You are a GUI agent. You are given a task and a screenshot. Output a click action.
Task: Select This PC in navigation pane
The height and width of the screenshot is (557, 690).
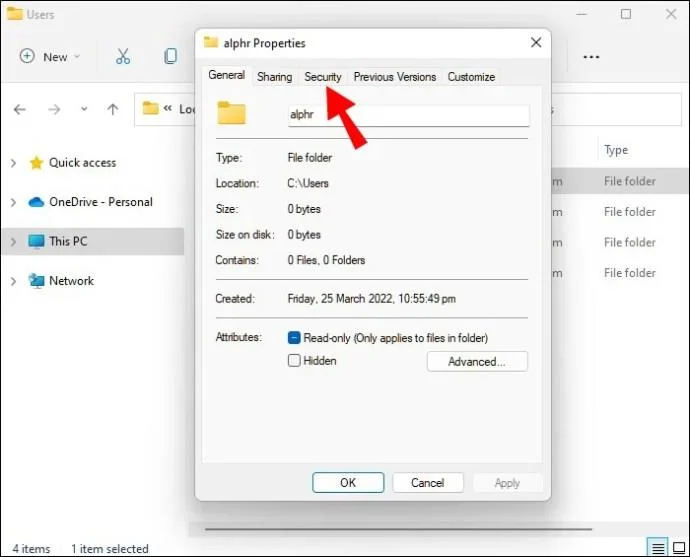(x=68, y=241)
